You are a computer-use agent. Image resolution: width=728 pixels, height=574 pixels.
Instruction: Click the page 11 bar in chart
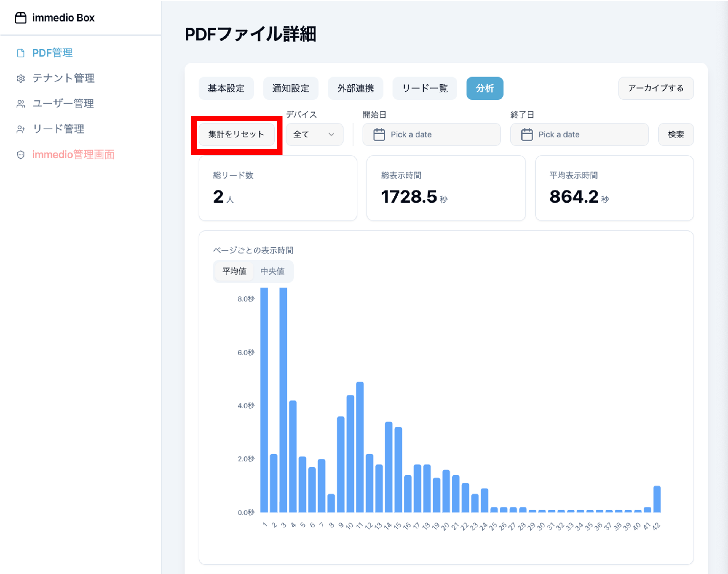click(x=360, y=447)
